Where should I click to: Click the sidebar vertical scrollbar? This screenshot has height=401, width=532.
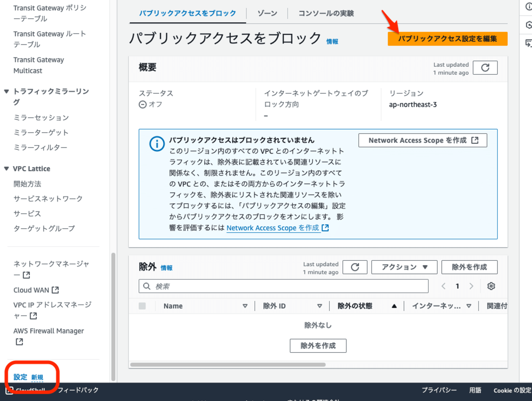tap(113, 317)
